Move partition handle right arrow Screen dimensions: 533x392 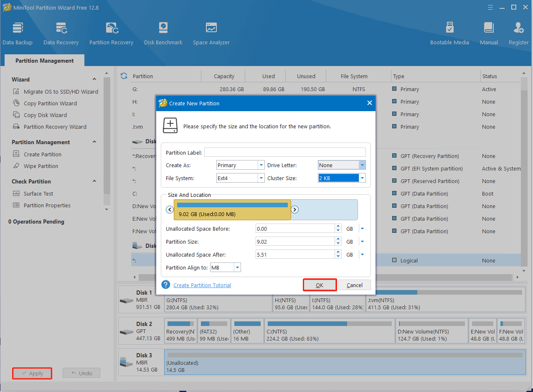[x=294, y=210]
